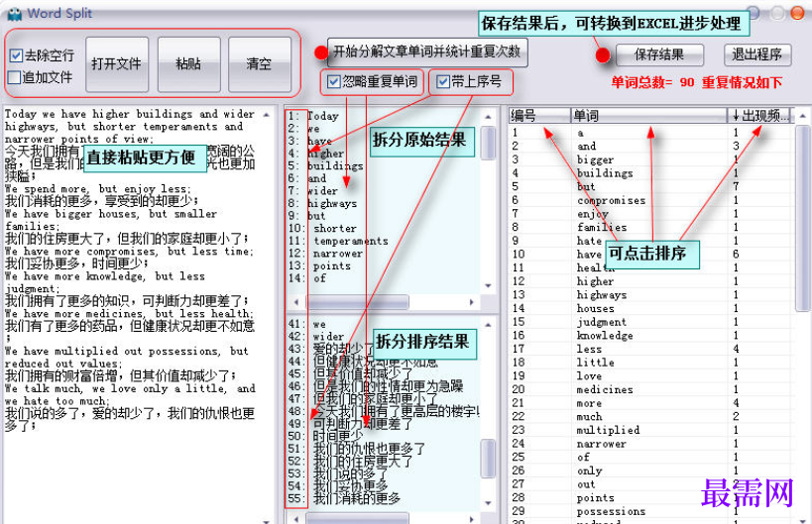Sort by the 单词 column header
The height and width of the screenshot is (524, 812).
pos(648,115)
